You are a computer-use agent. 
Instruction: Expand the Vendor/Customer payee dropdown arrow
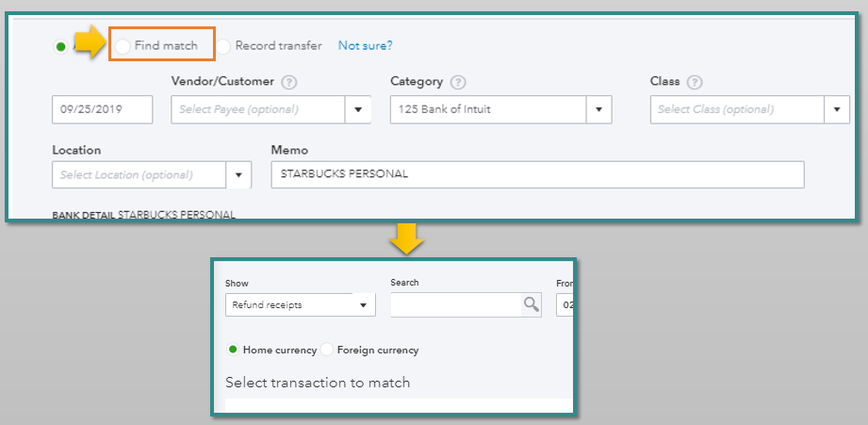[358, 109]
